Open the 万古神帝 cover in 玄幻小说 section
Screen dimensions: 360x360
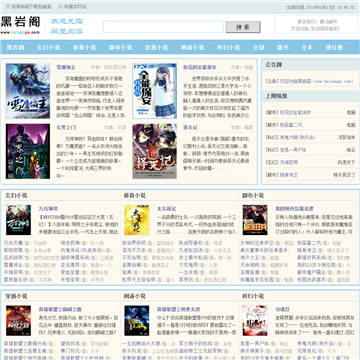pyautogui.click(x=18, y=220)
